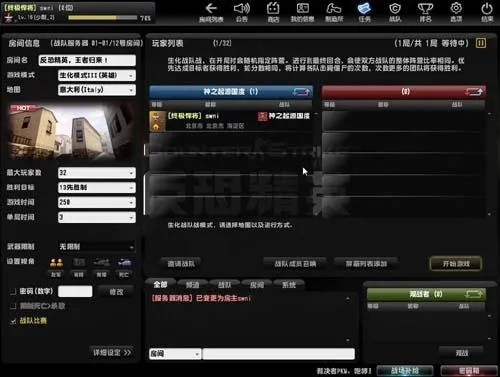Open the win target 13 dropdown
The width and height of the screenshot is (500, 377).
[x=97, y=187]
